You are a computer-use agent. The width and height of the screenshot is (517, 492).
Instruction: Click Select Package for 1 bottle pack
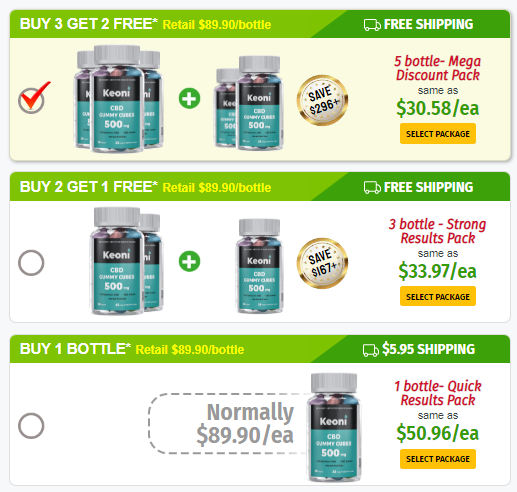click(x=438, y=459)
